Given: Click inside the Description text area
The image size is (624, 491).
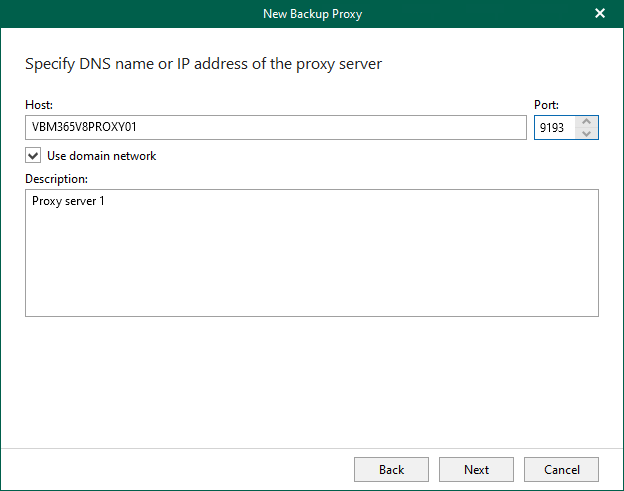Looking at the screenshot, I should [311, 252].
